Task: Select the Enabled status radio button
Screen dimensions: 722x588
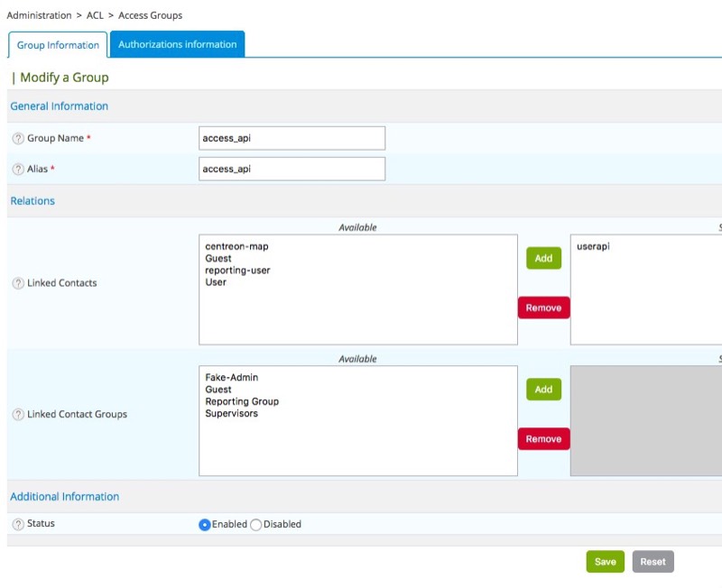Action: click(205, 525)
